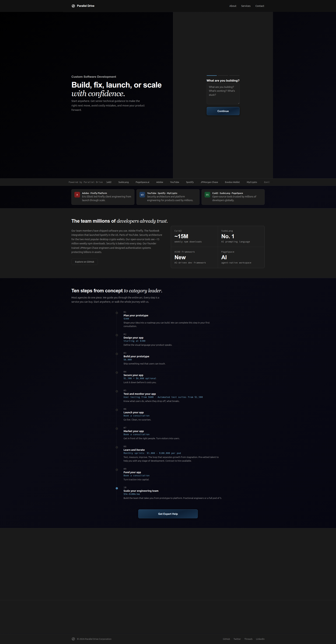Viewport: 336px width, 644px height.
Task: Click the Continue button
Action: tap(223, 111)
